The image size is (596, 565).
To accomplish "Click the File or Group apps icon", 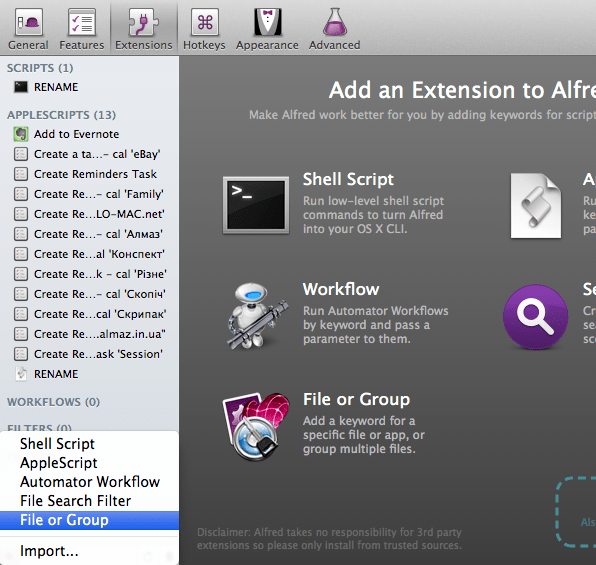I will (x=256, y=426).
